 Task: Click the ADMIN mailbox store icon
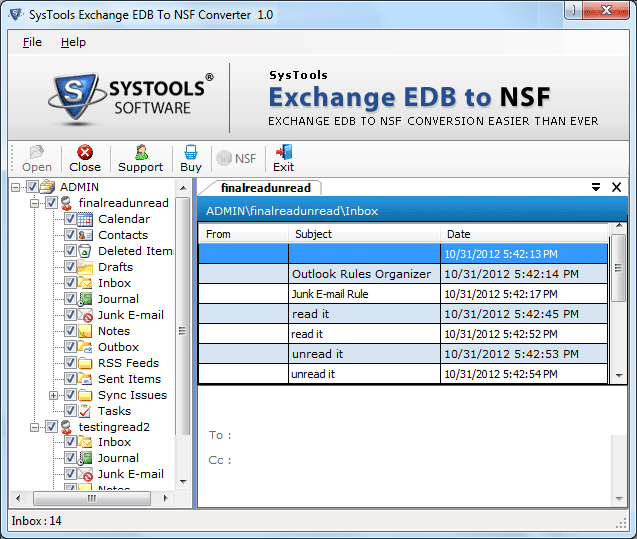[47, 187]
